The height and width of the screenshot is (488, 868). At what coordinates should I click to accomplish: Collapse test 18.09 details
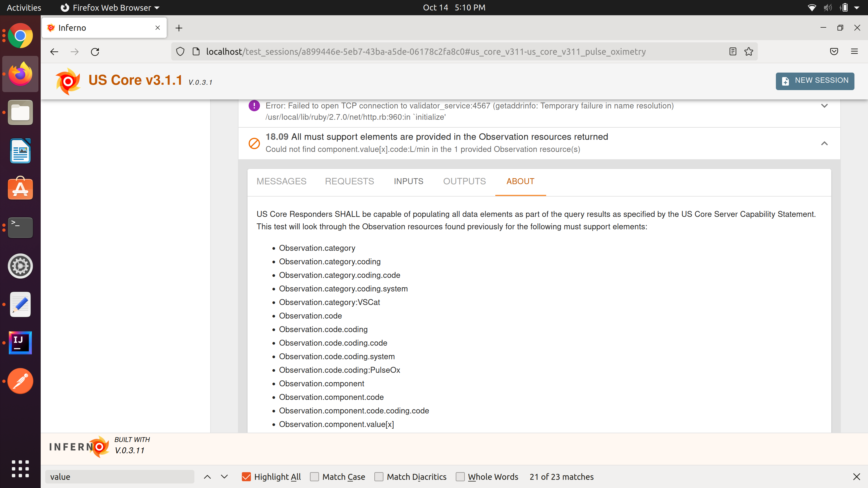[824, 143]
